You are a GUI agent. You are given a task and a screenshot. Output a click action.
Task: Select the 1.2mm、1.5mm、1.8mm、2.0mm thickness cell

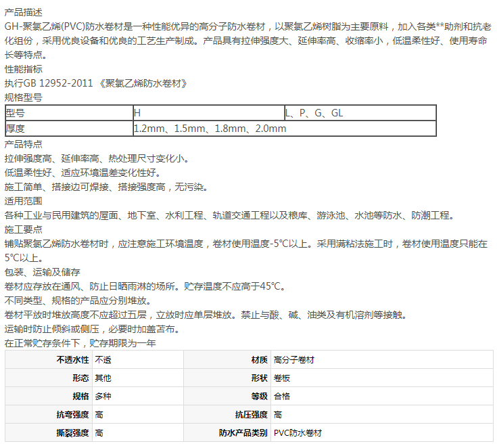pyautogui.click(x=210, y=129)
